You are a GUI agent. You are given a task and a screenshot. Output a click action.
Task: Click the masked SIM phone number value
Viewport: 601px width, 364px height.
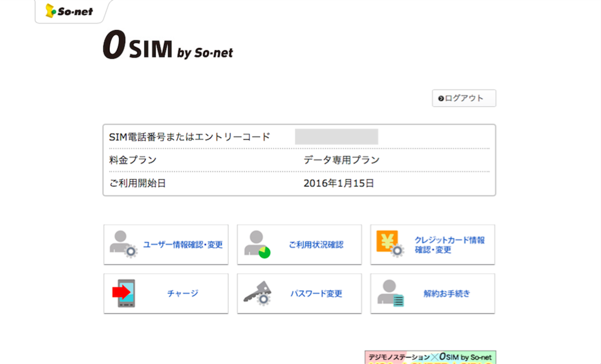[336, 137]
